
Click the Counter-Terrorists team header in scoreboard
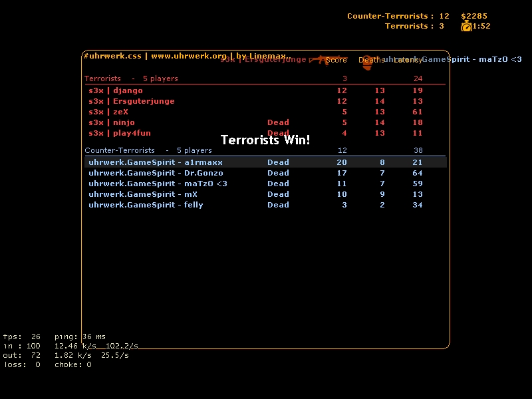(x=120, y=150)
